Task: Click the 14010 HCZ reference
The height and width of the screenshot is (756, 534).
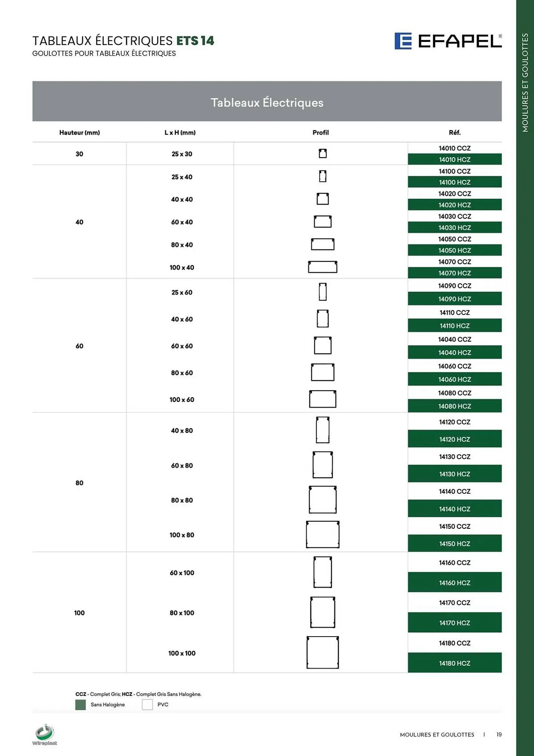Action: [454, 160]
